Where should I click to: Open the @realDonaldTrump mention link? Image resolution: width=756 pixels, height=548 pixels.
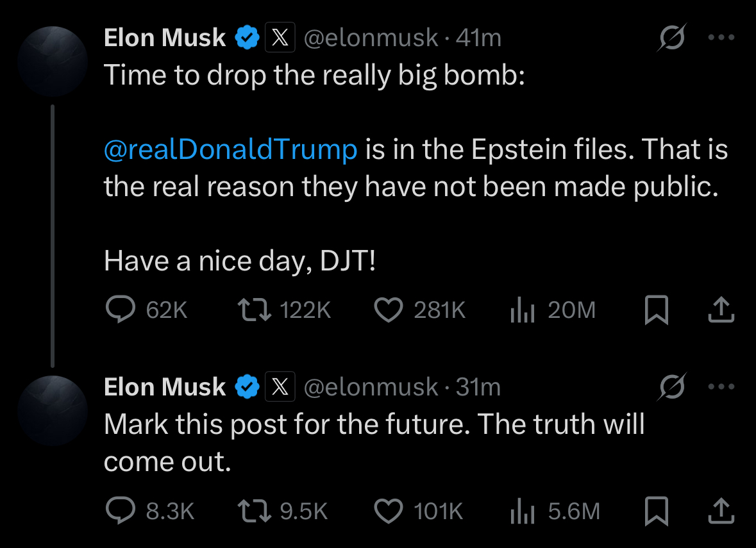(x=230, y=149)
